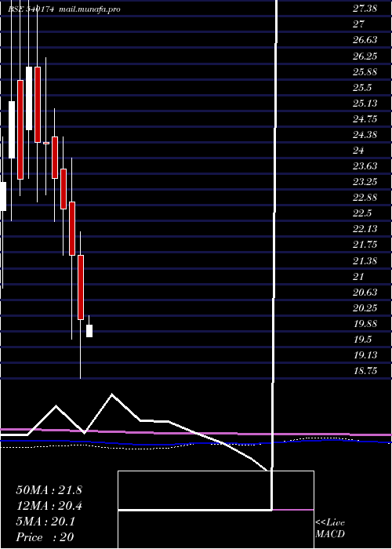Click the 50MA : 21.8 readout
This screenshot has height=549, width=392.
pos(49,490)
